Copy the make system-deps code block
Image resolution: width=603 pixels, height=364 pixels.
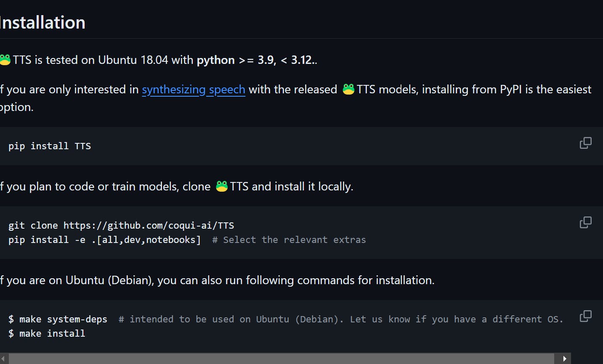coord(585,316)
